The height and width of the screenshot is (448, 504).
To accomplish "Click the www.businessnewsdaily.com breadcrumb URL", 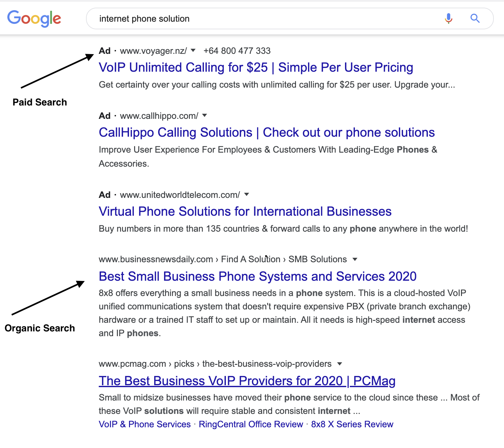I will coord(156,259).
